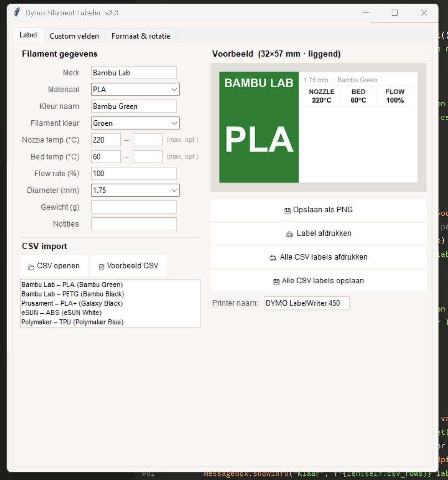Open the Formaat & rotatie tab

point(140,36)
